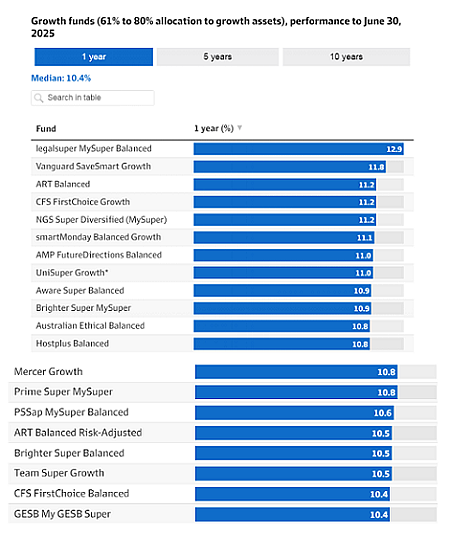Viewport: 450px width, 534px height.
Task: Click the Fund column header
Action: pyautogui.click(x=46, y=129)
